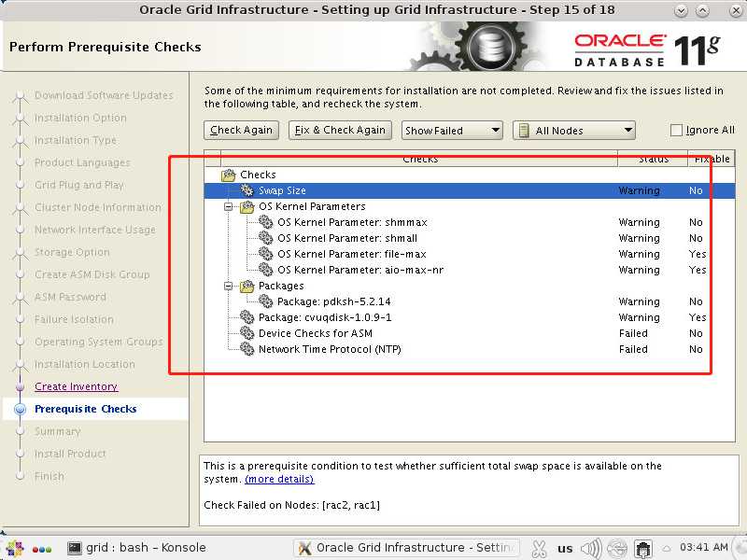Click the Konsole terminal icon in taskbar
747x560 pixels.
[74, 548]
